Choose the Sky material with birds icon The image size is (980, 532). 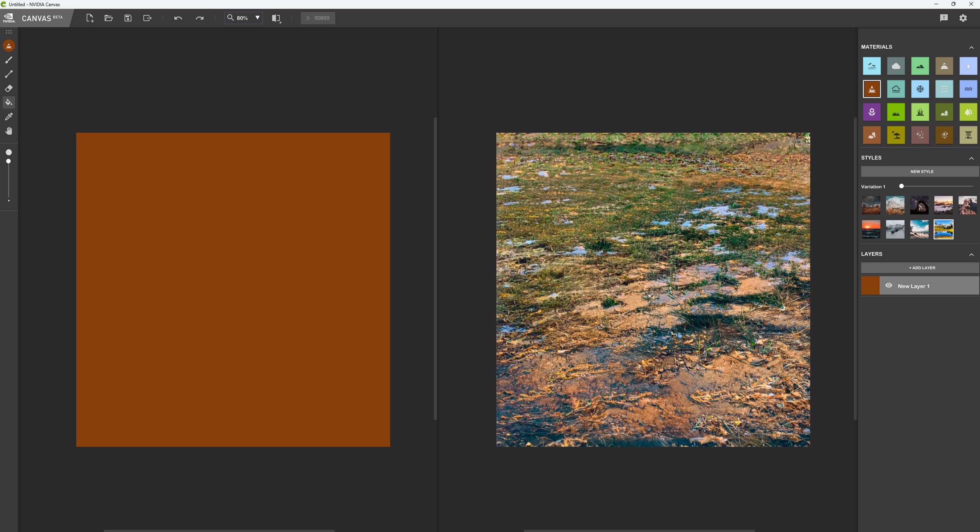pyautogui.click(x=872, y=66)
